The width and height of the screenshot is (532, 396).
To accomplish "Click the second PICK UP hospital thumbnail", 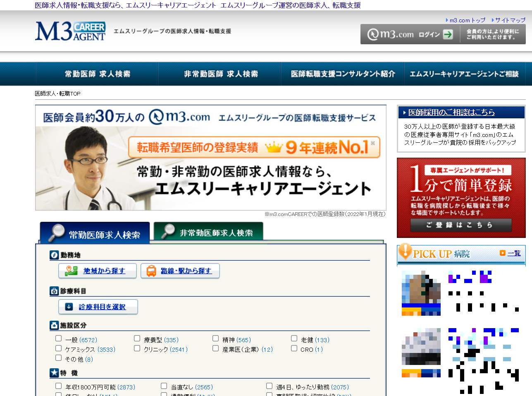I will click(421, 353).
